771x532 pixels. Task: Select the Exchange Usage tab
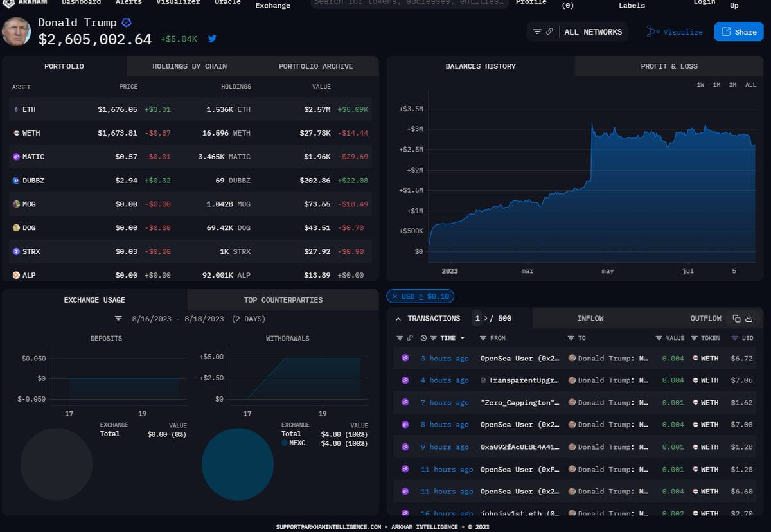(94, 300)
